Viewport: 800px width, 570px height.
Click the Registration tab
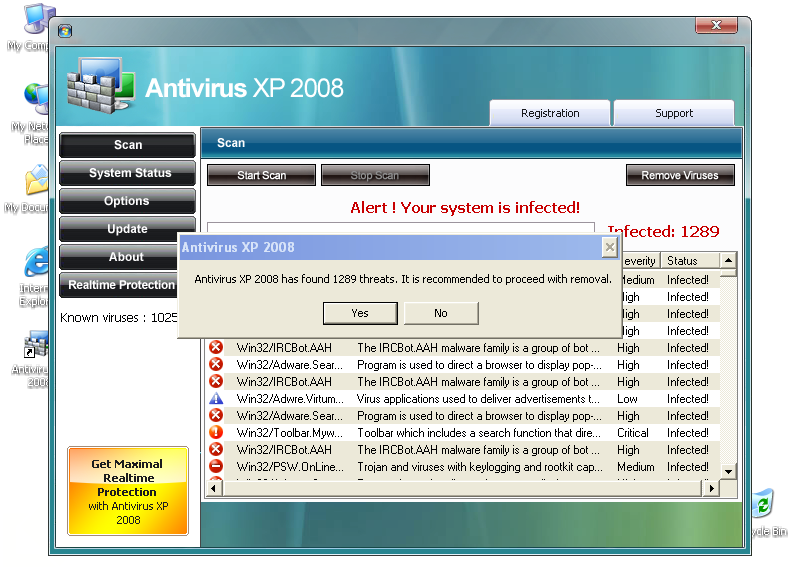[549, 113]
